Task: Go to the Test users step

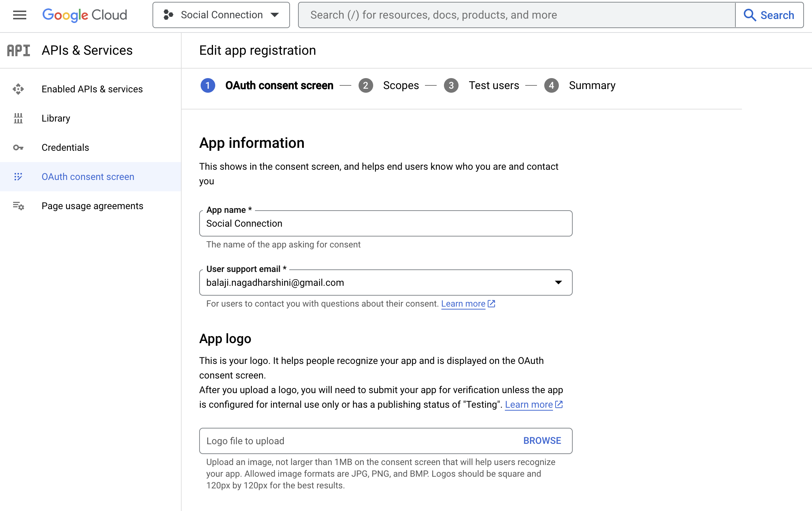Action: pos(494,85)
